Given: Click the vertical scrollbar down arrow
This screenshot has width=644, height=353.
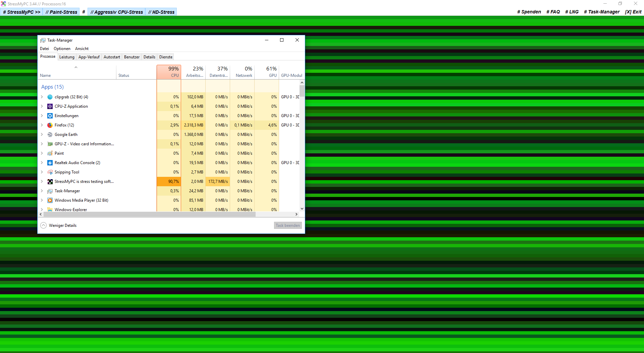Looking at the screenshot, I should coord(302,209).
